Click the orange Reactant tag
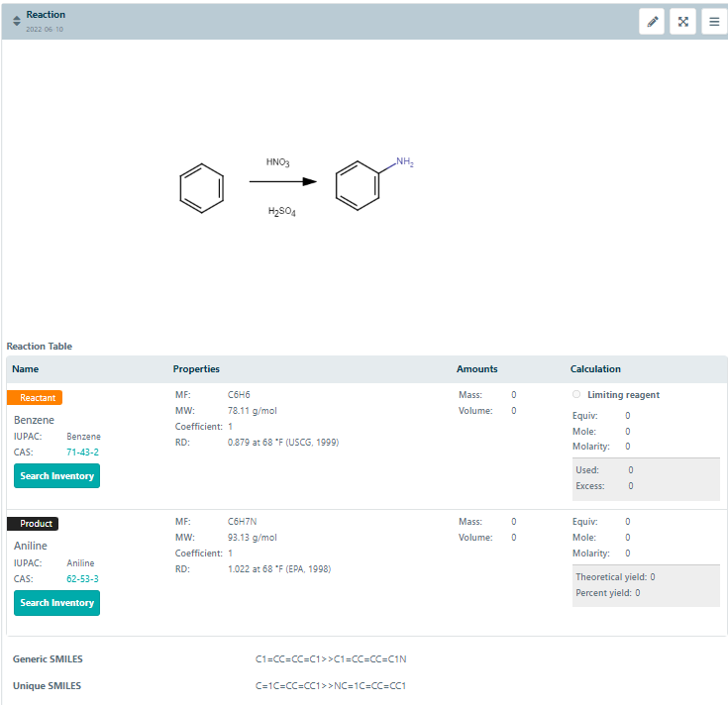728x705 pixels. pos(35,397)
